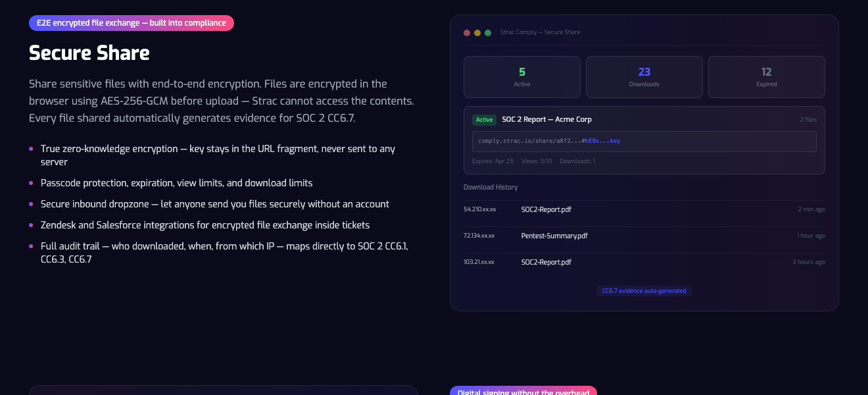
Task: Click IP address 103.21.xx.xx
Action: (x=479, y=262)
